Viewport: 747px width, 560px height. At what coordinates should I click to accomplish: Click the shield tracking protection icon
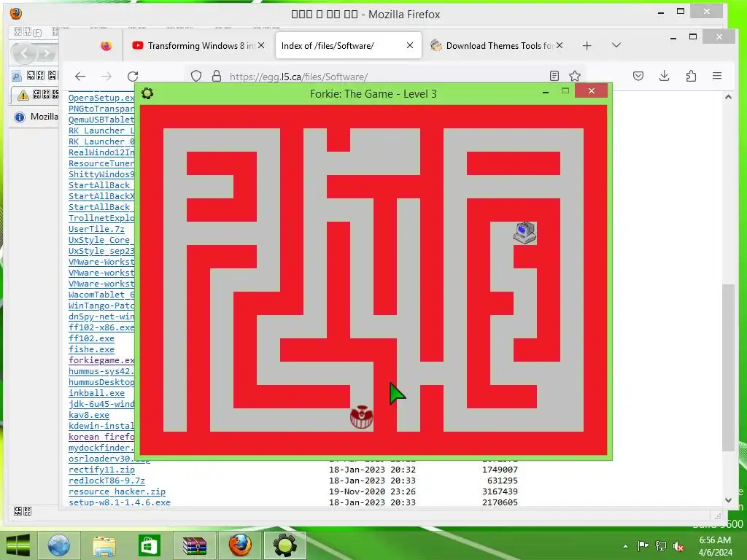click(x=196, y=76)
